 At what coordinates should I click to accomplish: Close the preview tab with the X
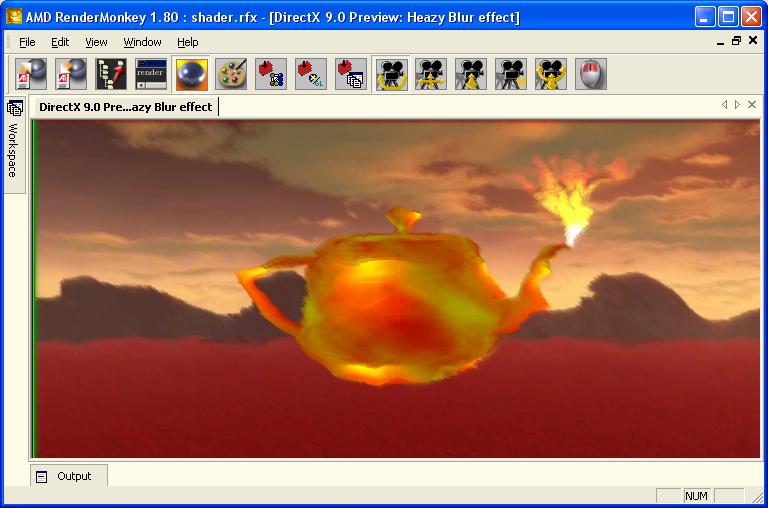pyautogui.click(x=752, y=104)
